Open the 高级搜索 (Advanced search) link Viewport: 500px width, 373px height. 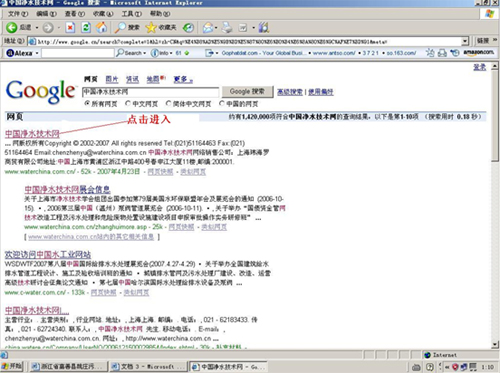[290, 92]
